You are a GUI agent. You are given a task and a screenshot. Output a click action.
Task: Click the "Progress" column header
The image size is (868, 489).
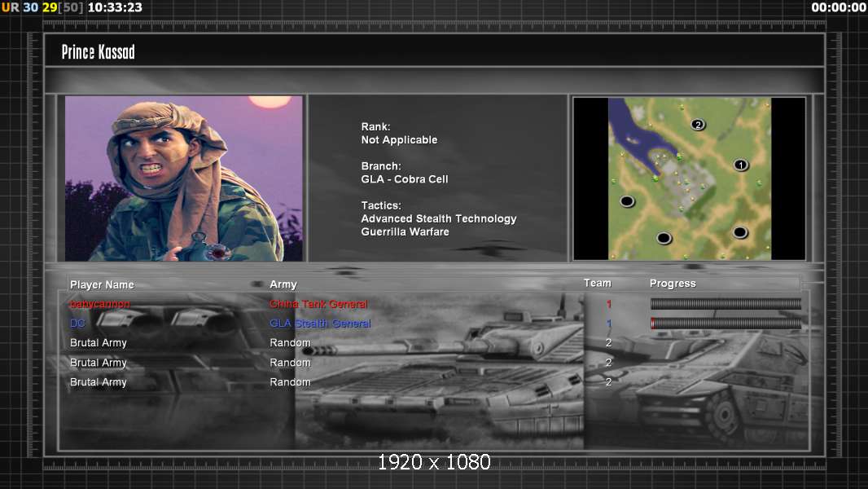[x=673, y=284]
